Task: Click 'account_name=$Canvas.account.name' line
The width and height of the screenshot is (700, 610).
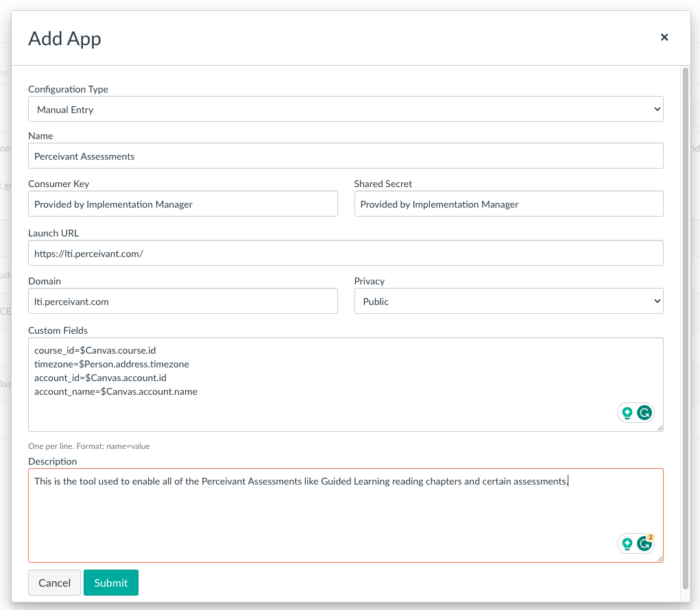Action: click(116, 392)
